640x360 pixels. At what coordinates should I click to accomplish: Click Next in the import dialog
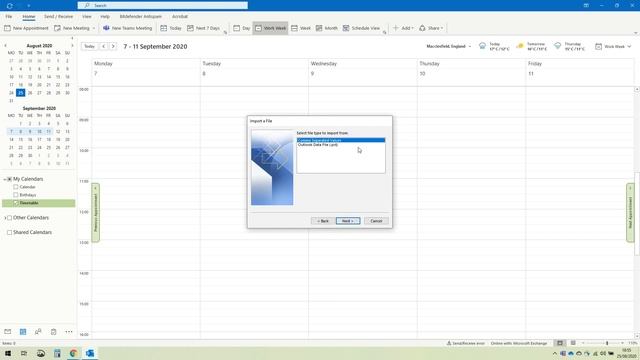click(348, 221)
